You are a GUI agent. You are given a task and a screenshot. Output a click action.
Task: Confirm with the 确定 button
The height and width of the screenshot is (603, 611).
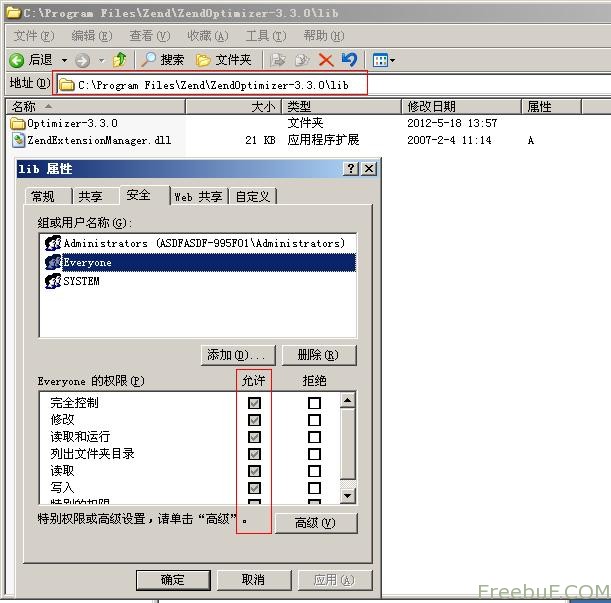(173, 580)
